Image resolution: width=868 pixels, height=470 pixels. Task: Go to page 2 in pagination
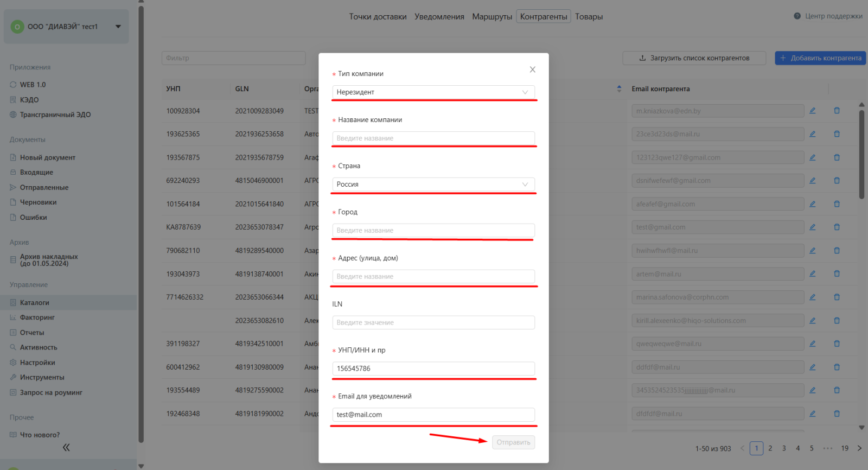pyautogui.click(x=770, y=448)
